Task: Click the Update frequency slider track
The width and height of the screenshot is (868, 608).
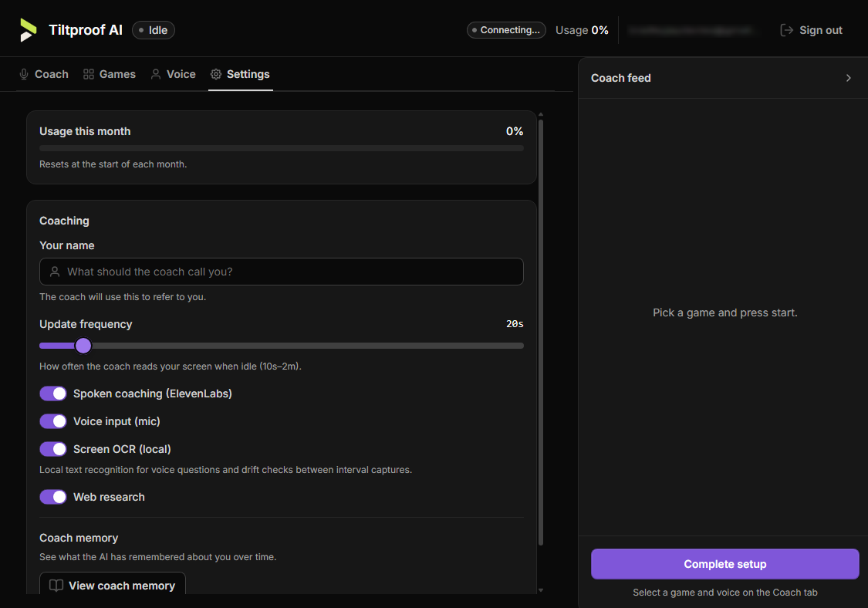Action: 281,346
